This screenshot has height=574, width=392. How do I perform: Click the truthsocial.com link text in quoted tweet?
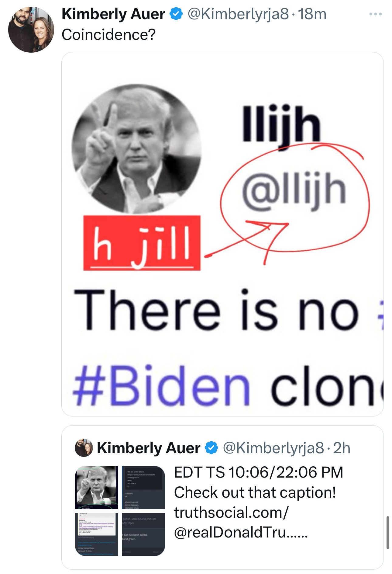[231, 513]
